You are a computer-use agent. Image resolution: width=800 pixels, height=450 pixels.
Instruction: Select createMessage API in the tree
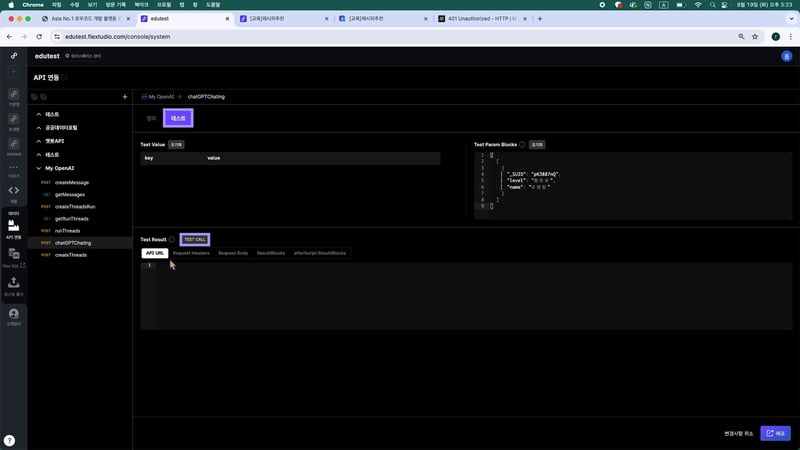point(72,182)
